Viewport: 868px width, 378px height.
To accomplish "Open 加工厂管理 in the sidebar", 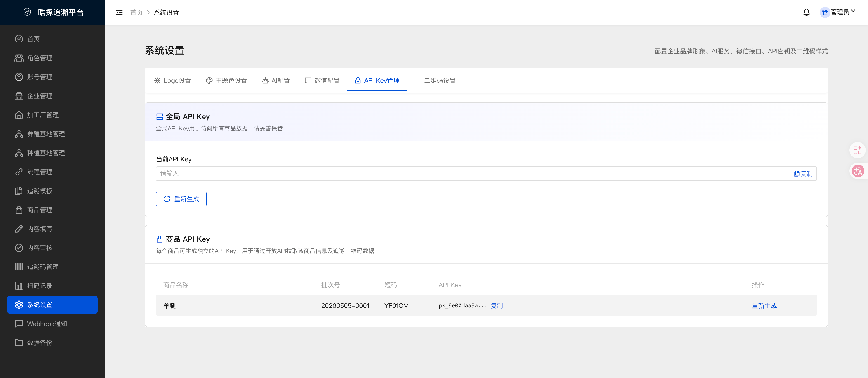I will pyautogui.click(x=52, y=115).
